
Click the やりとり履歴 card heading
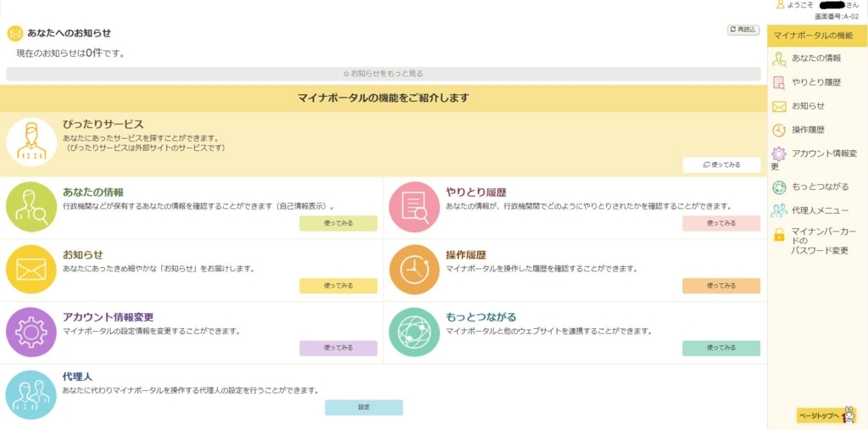476,193
